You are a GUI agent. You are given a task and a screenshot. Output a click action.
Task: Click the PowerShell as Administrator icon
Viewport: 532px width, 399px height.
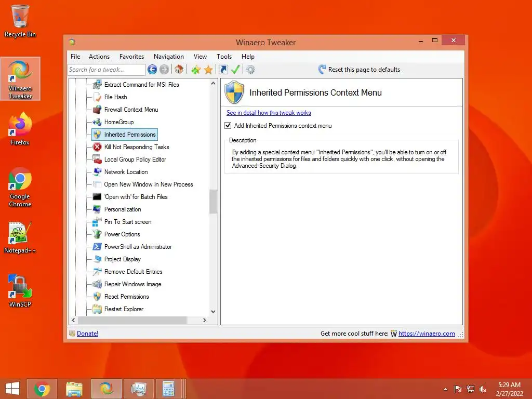click(x=97, y=247)
